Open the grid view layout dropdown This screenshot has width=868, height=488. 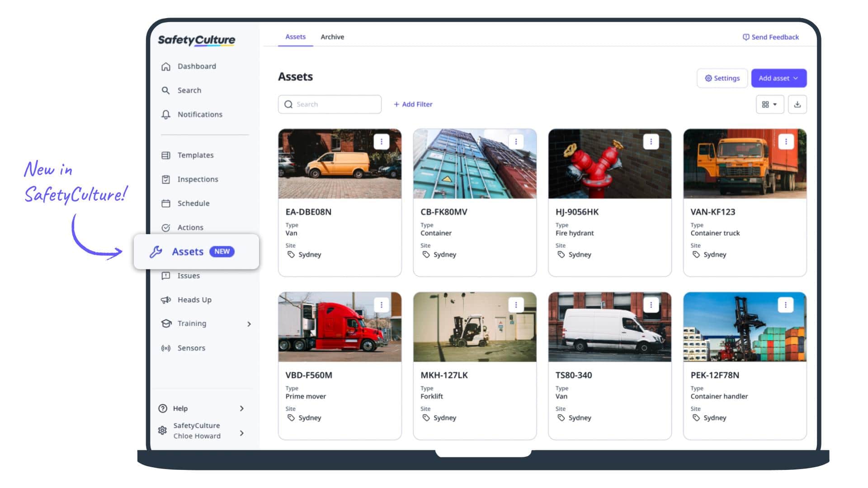(x=769, y=104)
